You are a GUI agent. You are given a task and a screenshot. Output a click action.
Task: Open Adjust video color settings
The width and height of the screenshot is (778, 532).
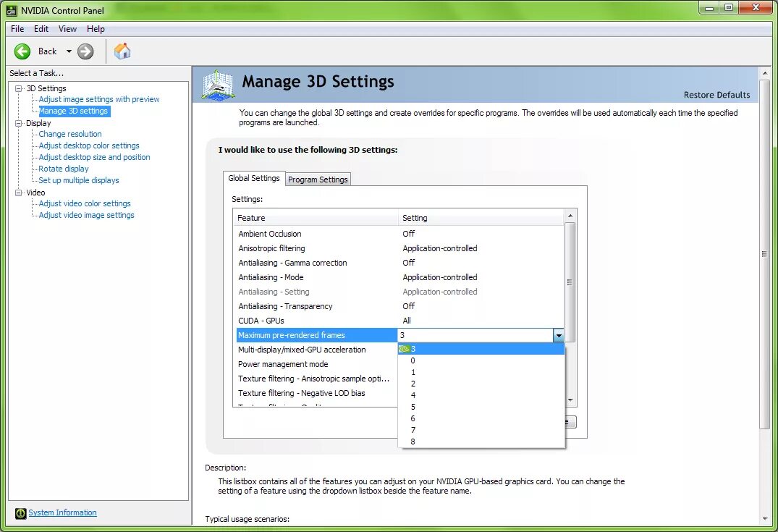[85, 203]
